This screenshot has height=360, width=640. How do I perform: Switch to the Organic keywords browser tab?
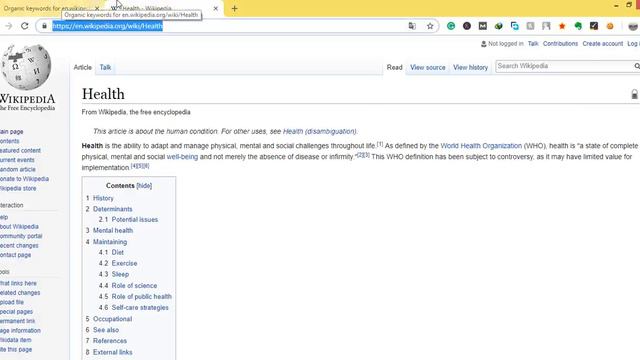45,8
